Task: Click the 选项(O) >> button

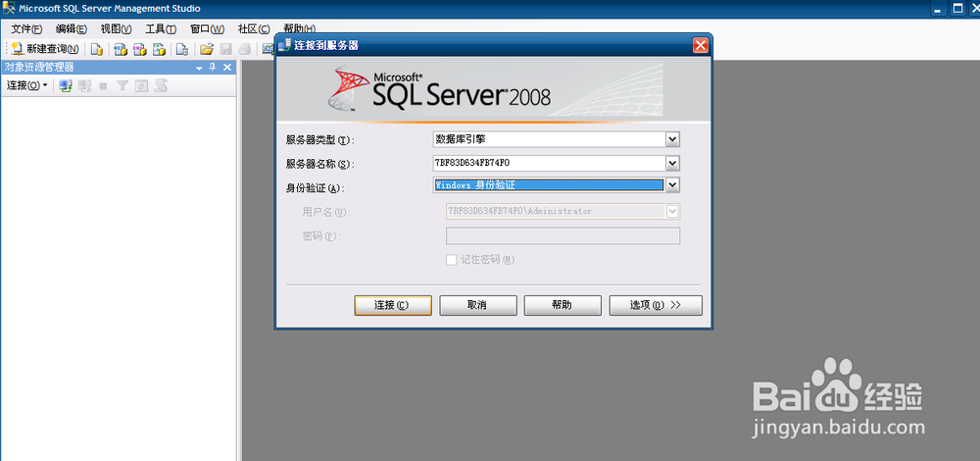Action: [x=656, y=305]
